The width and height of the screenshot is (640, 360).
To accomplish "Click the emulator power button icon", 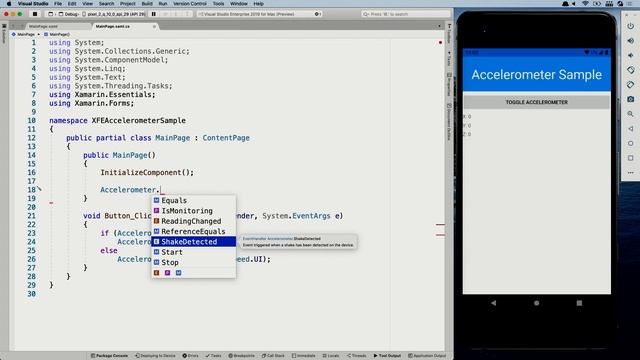I will tap(631, 26).
